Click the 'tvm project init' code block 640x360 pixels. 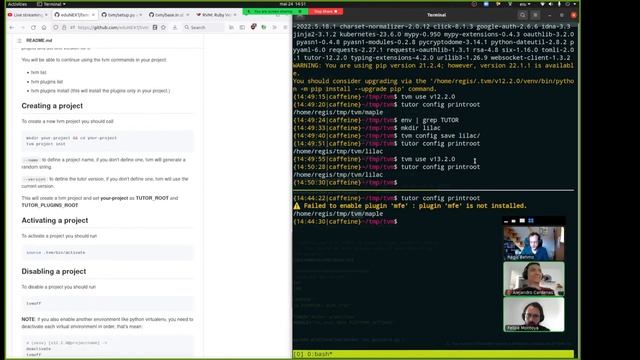tap(107, 141)
